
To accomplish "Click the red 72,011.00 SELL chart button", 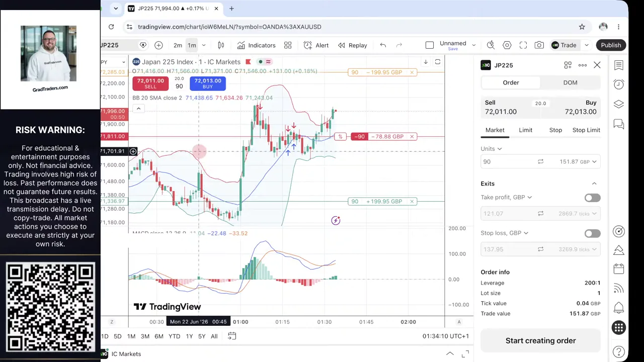I will [150, 83].
